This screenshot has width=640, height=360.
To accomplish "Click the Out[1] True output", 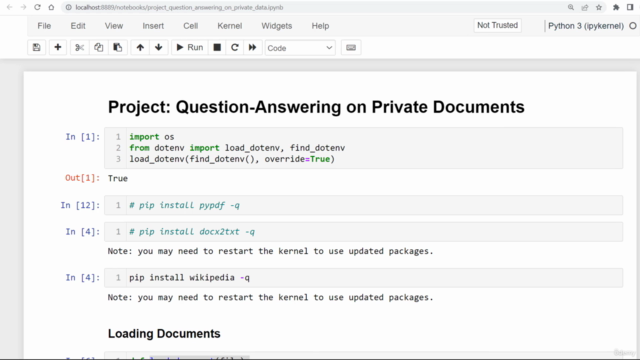I will [x=118, y=178].
